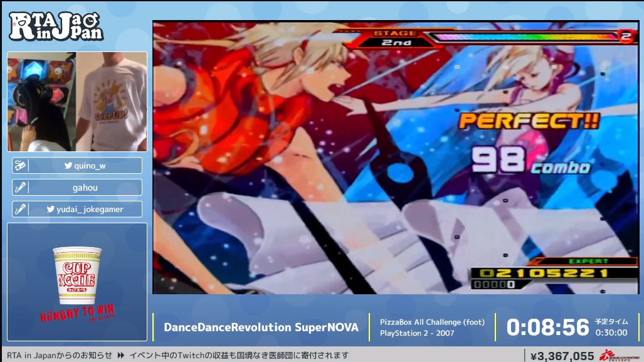Click the HUNGRY TO WIN slogan
The height and width of the screenshot is (362, 644).
pos(78,314)
